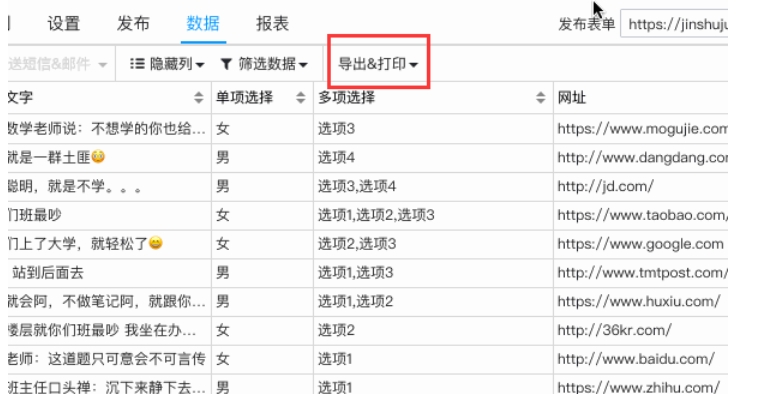Open the 送短信&邮件 dropdown
This screenshot has width=768, height=394.
pos(58,64)
